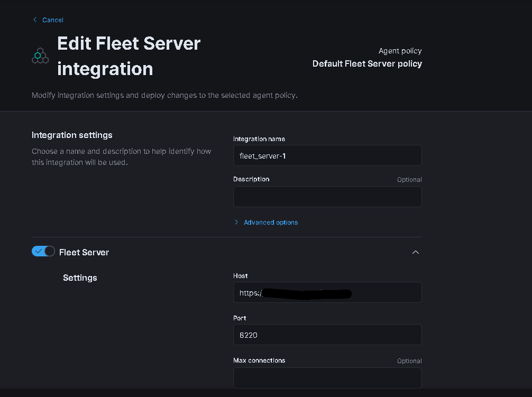Viewport: 532px width, 397px height.
Task: Click the Optional hint above Max connections
Action: (x=409, y=361)
